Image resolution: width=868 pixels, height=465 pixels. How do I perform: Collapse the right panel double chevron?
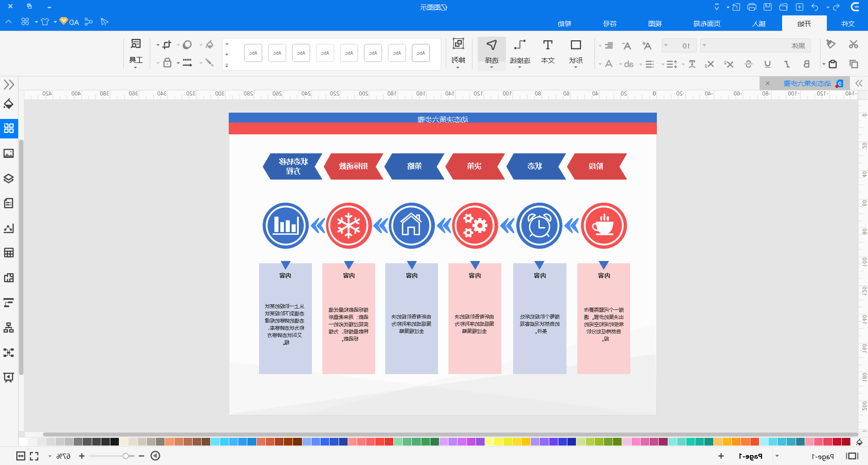[x=859, y=83]
